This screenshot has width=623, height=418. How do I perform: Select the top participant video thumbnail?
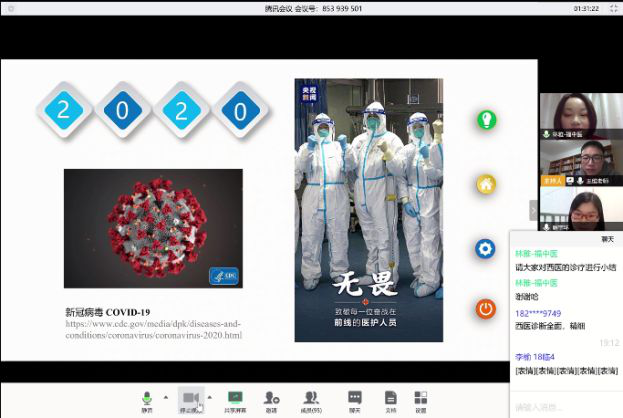(581, 116)
